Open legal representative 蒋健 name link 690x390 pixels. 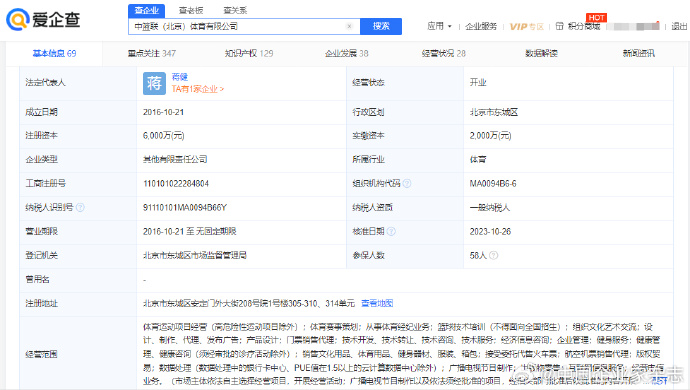[x=180, y=77]
